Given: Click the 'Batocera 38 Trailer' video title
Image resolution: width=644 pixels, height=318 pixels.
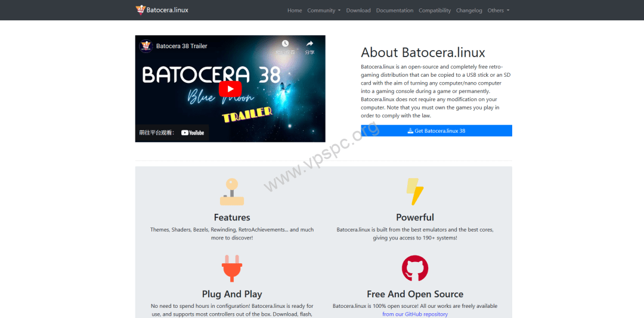Looking at the screenshot, I should (181, 46).
